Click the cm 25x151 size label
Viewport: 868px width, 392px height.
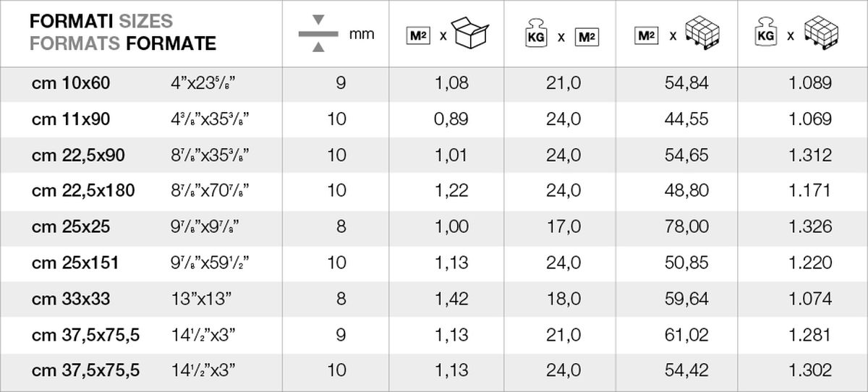[x=75, y=263]
